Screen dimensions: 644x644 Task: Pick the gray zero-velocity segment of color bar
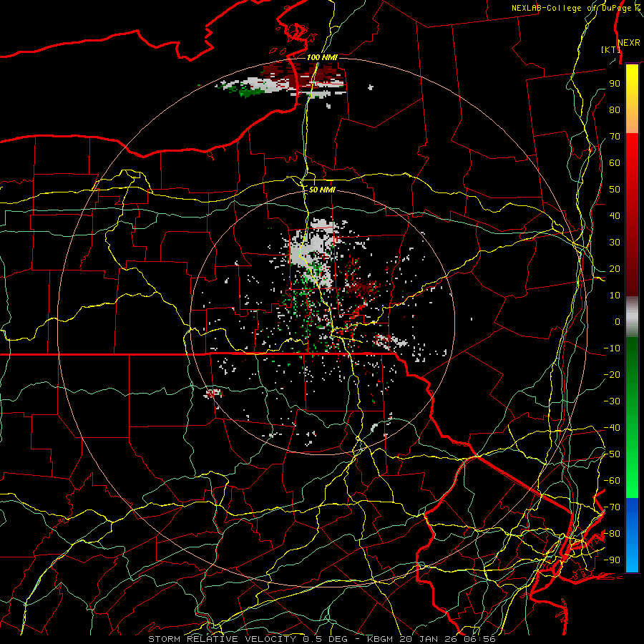(632, 317)
